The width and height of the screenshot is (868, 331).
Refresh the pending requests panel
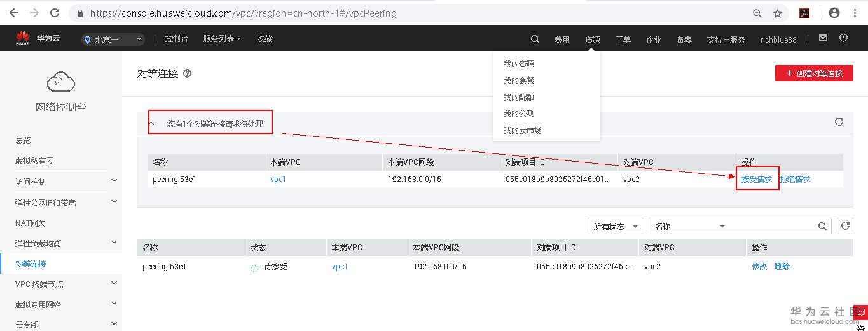click(839, 122)
